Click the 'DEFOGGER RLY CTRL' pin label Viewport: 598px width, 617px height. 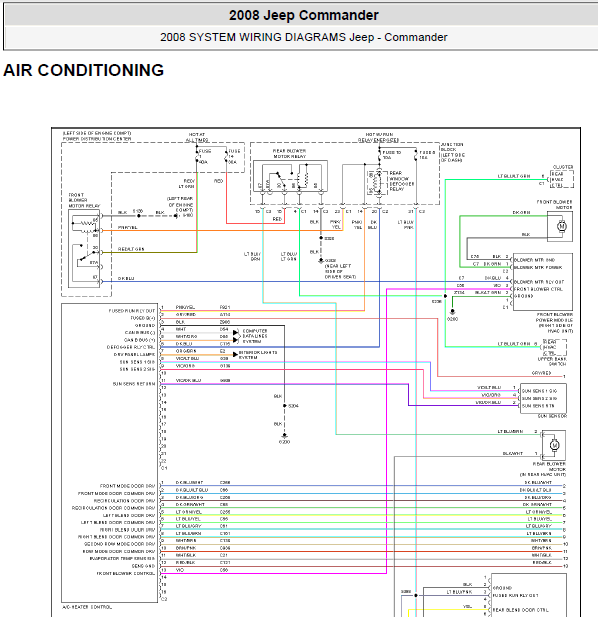(131, 347)
